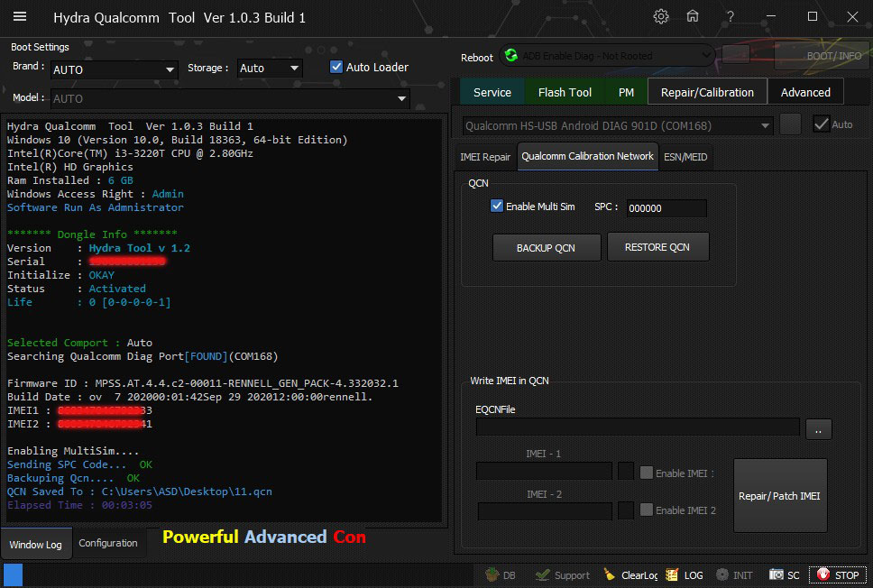Click the IMEI - 2 input field
Viewport: 873px width, 588px height.
click(545, 510)
